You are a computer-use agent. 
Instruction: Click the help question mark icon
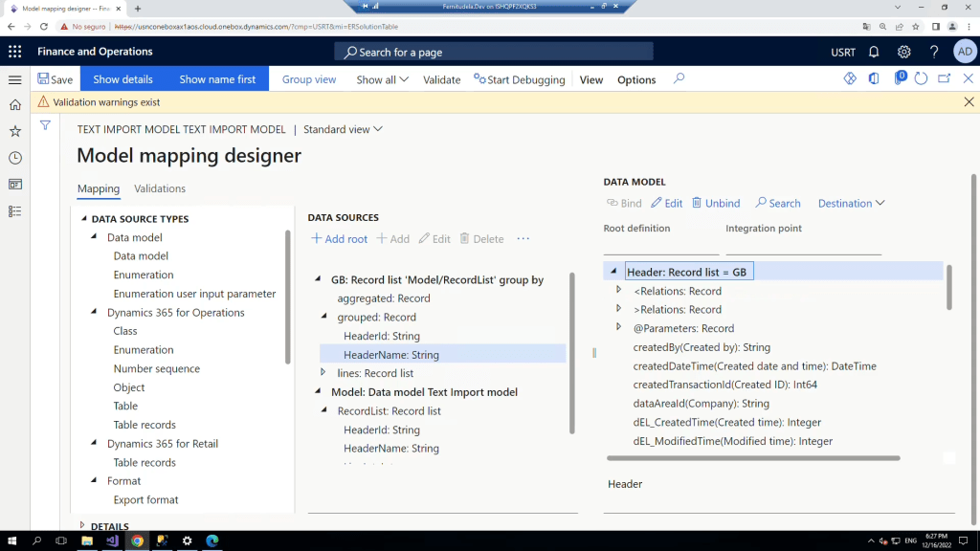(x=934, y=52)
